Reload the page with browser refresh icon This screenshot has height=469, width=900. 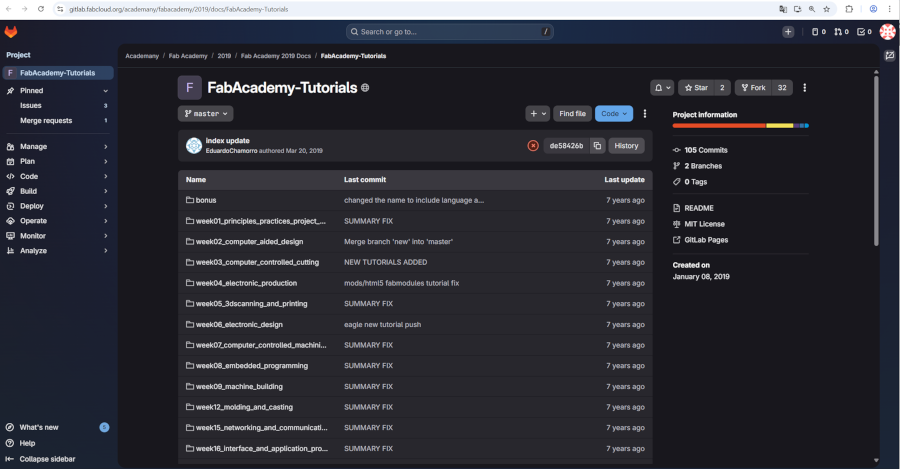click(x=41, y=9)
